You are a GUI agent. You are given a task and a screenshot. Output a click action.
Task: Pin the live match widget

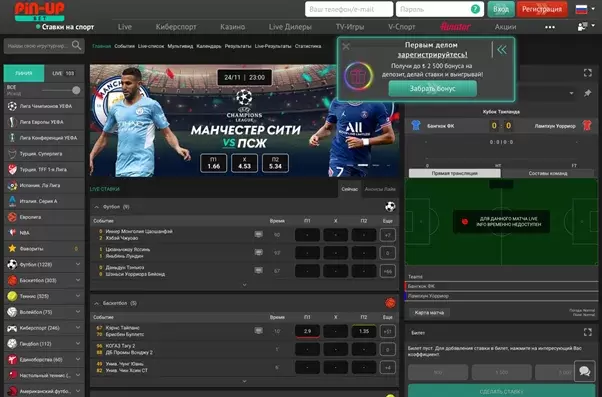coord(587,93)
